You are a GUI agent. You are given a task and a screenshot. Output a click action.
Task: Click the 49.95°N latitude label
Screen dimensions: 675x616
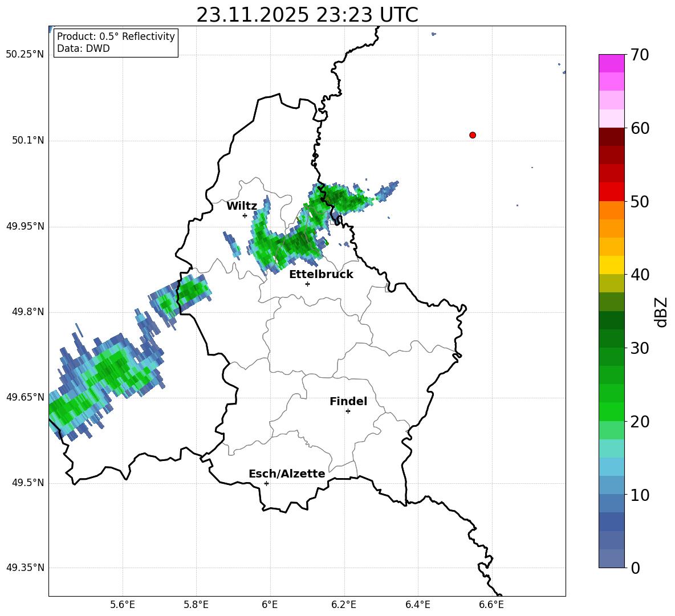(x=25, y=226)
